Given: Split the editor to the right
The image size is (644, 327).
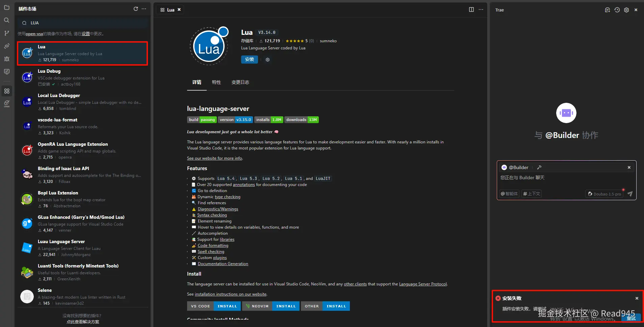Looking at the screenshot, I should [471, 9].
